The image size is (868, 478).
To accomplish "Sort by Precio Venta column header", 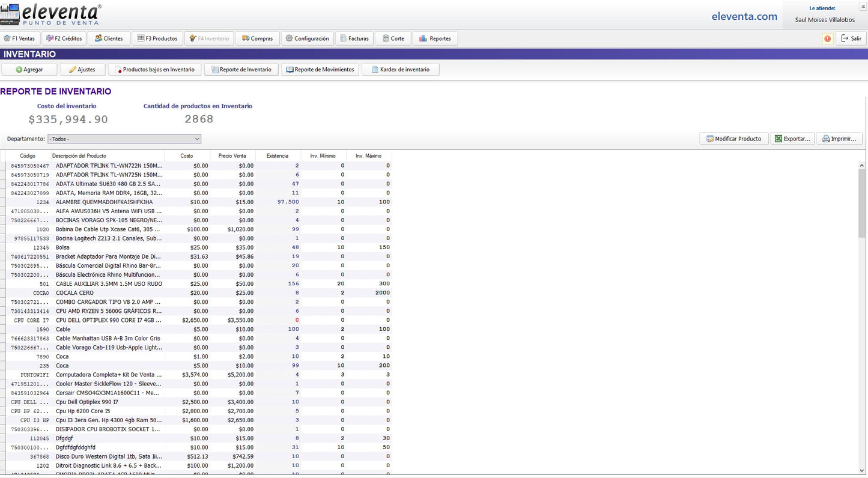I will pyautogui.click(x=232, y=156).
